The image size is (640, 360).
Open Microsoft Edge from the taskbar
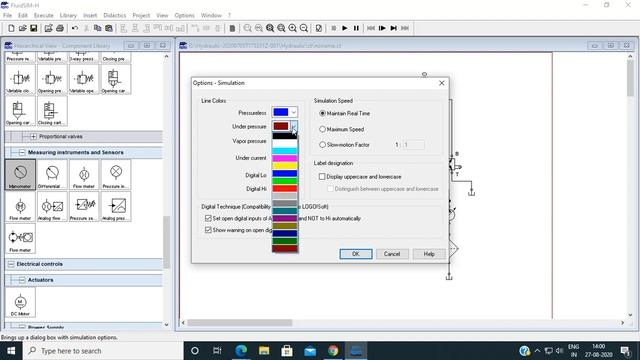(241, 351)
